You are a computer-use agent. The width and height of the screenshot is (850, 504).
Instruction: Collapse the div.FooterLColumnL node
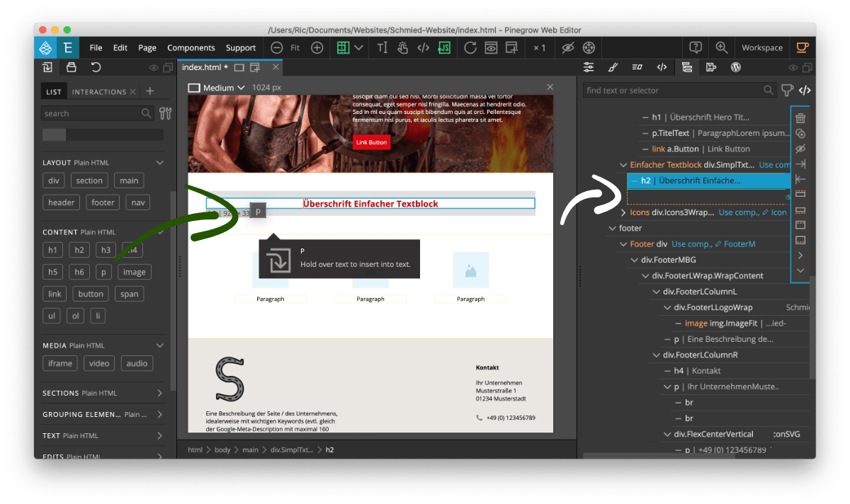coord(657,292)
